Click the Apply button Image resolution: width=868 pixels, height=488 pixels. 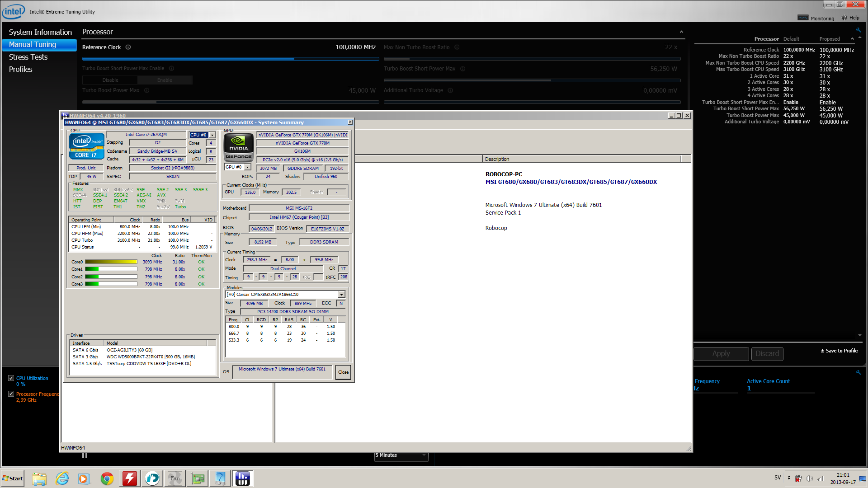coord(721,354)
